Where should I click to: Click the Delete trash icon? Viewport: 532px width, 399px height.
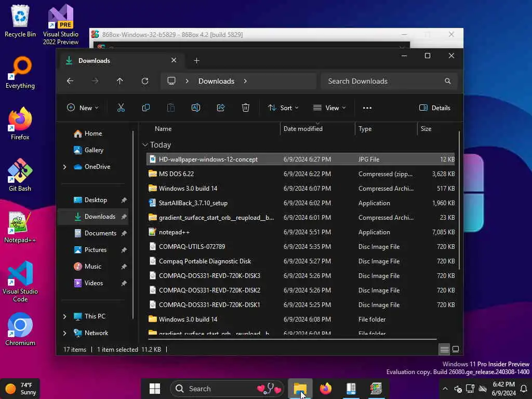246,108
